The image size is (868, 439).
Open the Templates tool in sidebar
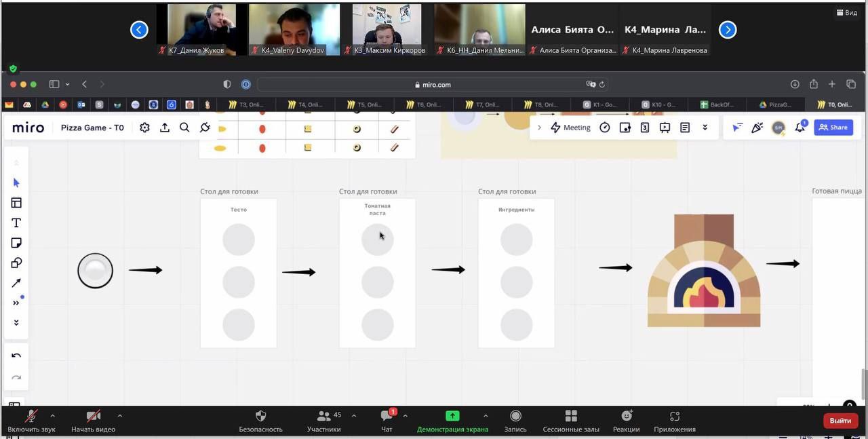click(16, 203)
